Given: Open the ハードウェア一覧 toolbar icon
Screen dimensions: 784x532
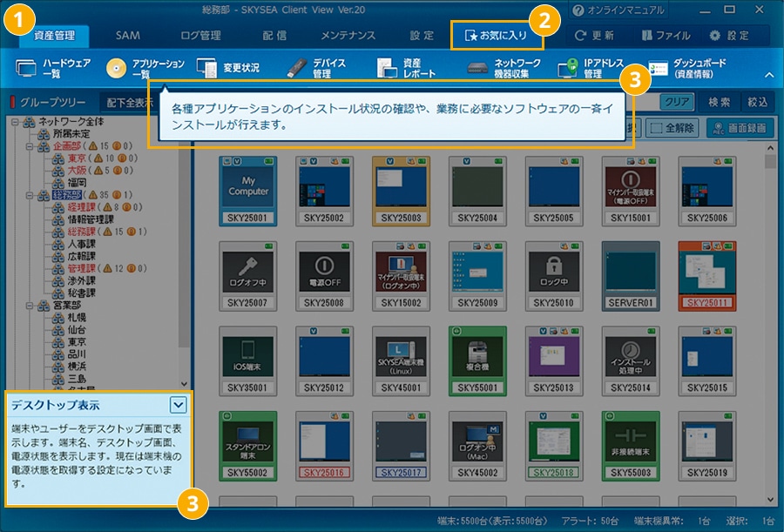Looking at the screenshot, I should pos(26,68).
